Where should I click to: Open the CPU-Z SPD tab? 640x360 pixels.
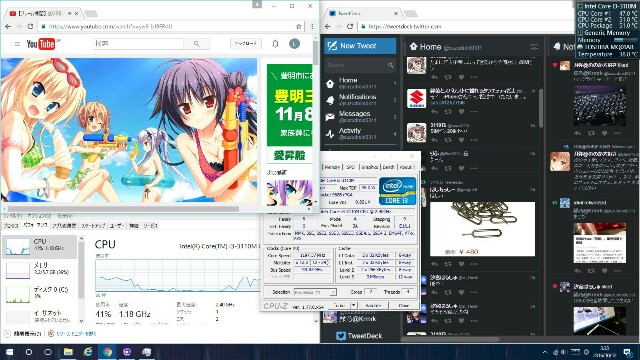coord(351,167)
